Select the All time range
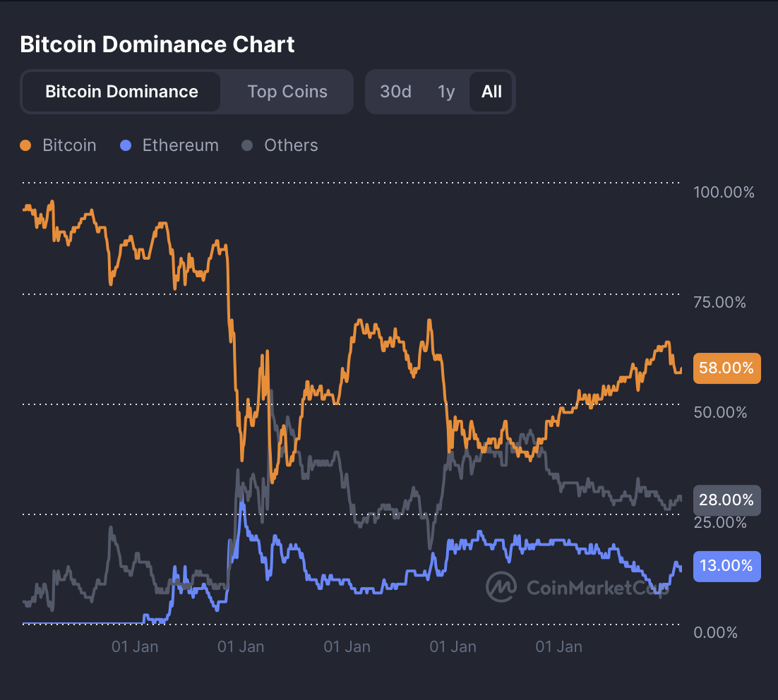778x700 pixels. (491, 92)
